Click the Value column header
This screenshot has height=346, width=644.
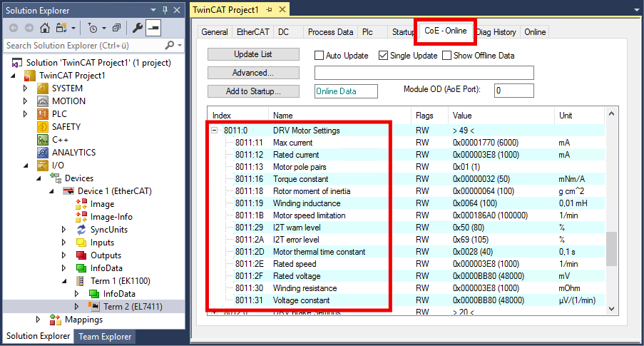(x=501, y=116)
